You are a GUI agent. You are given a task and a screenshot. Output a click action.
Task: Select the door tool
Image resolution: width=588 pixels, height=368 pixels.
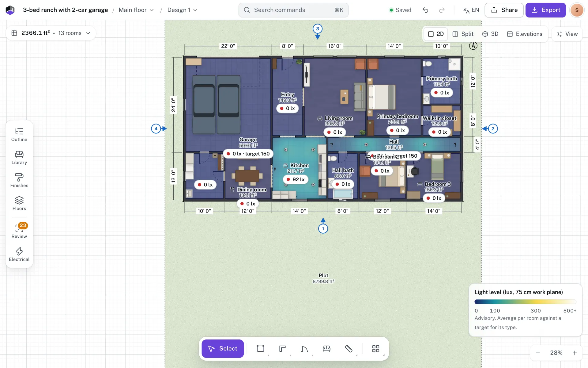tap(305, 349)
